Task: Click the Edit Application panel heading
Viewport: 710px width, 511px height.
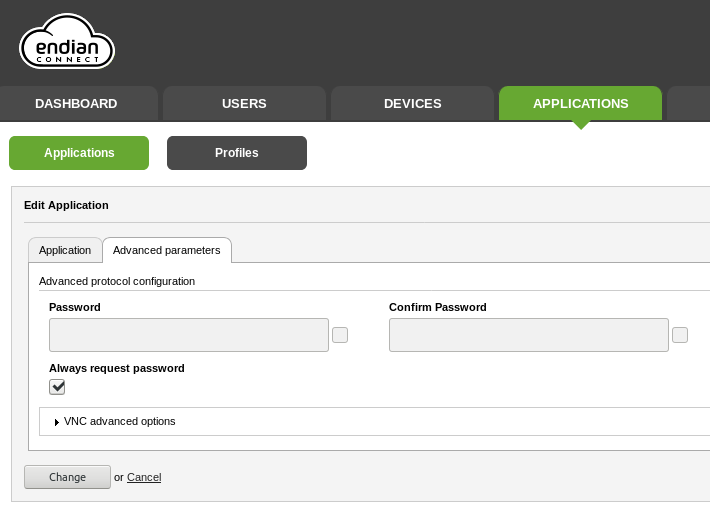Action: click(x=66, y=205)
